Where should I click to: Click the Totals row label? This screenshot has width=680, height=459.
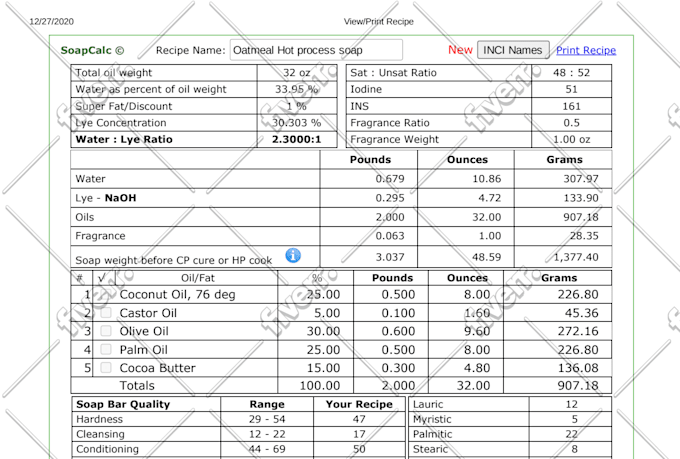137,385
